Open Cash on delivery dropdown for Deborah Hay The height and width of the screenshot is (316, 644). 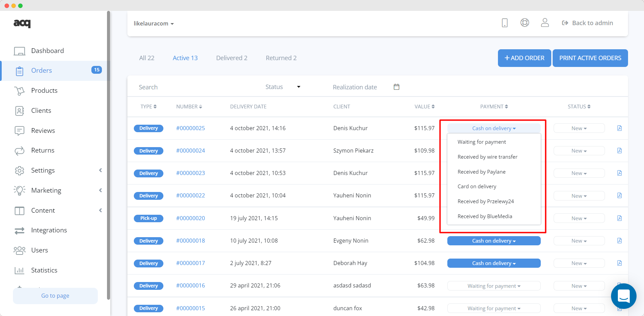point(494,263)
